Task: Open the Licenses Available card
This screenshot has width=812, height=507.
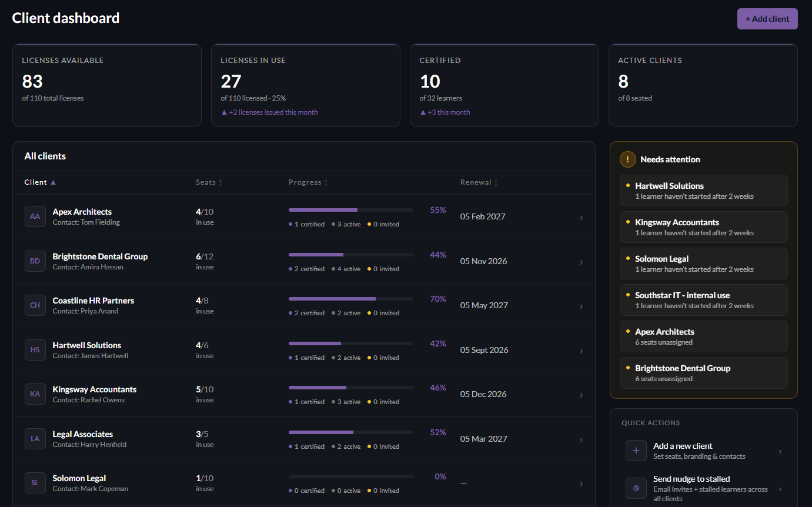Action: (x=107, y=85)
